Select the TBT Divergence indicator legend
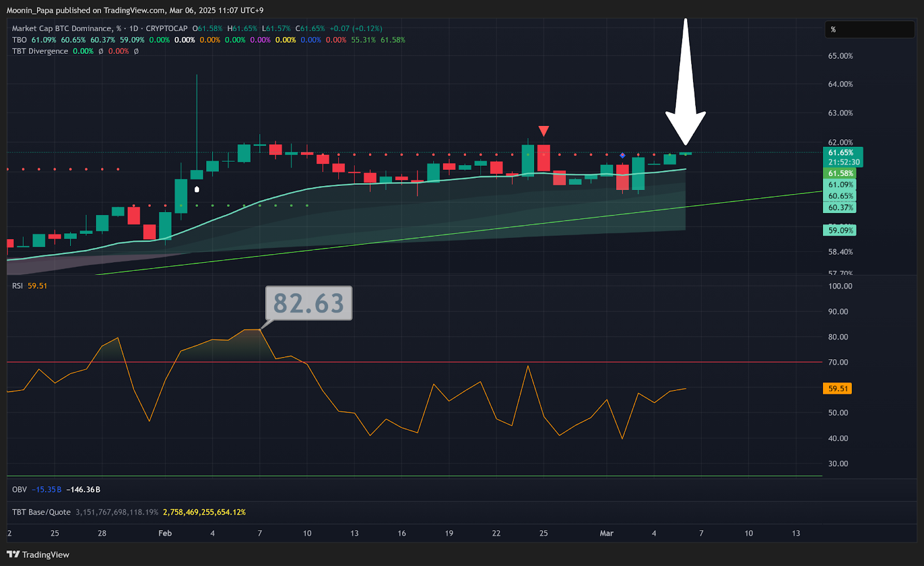The image size is (924, 566). click(40, 51)
